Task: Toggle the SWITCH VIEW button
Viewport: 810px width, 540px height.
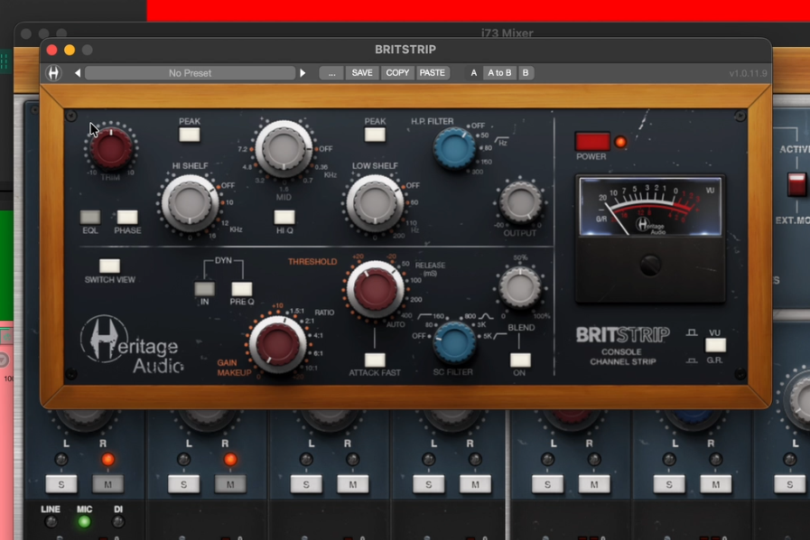Action: tap(110, 266)
